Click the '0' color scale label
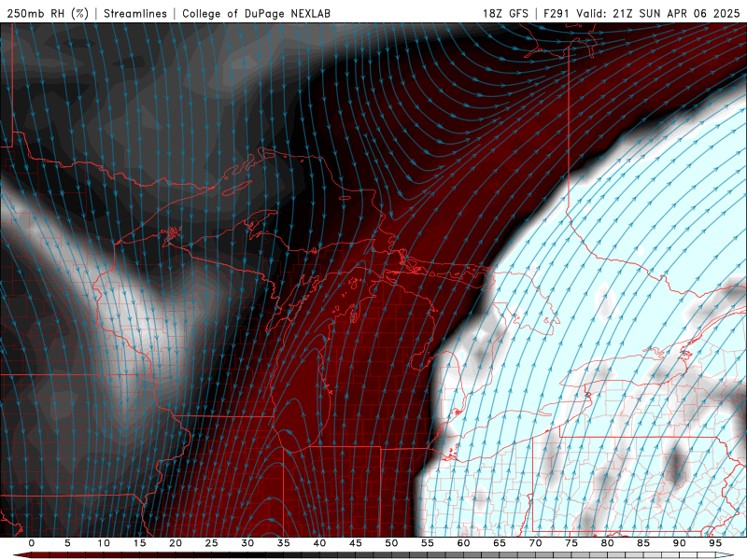 tap(32, 543)
